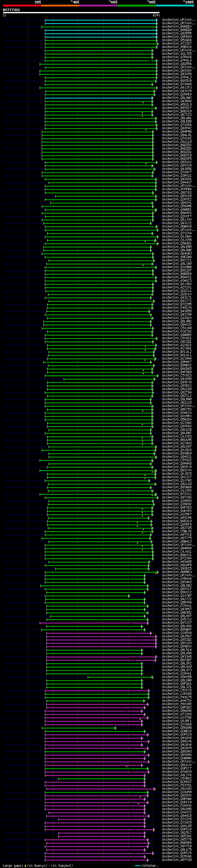
Task: Open hit UniRef100_Q8L6W0
Action: coord(176,98)
